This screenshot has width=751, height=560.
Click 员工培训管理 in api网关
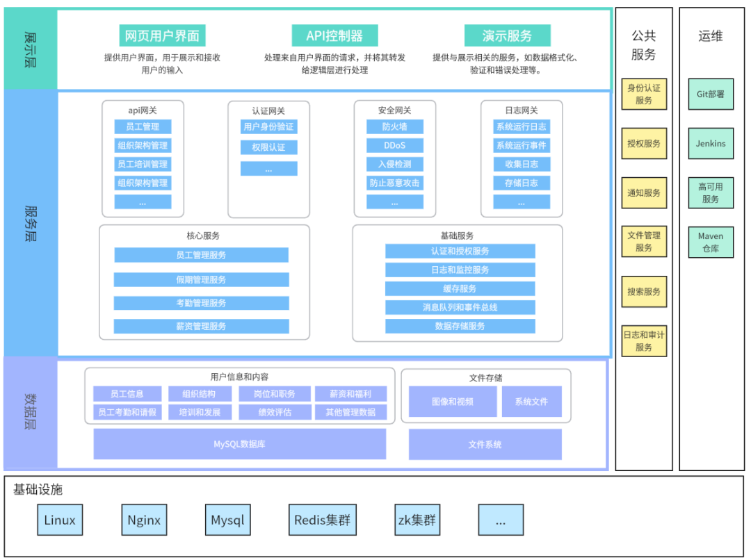[143, 165]
